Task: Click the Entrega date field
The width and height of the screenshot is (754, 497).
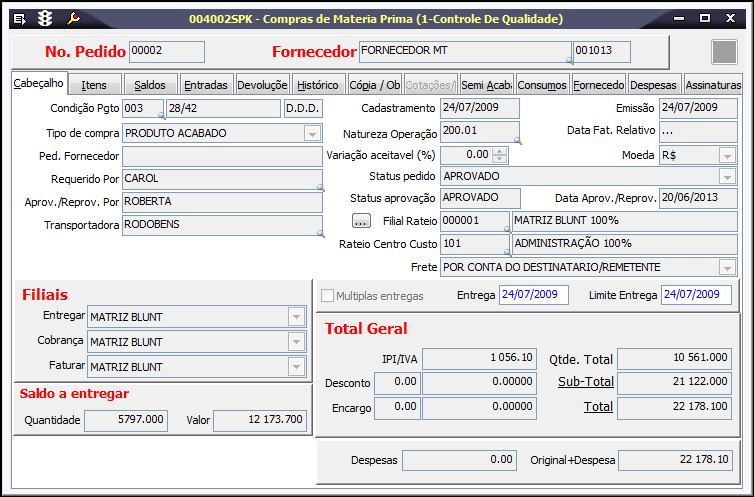Action: pos(534,295)
